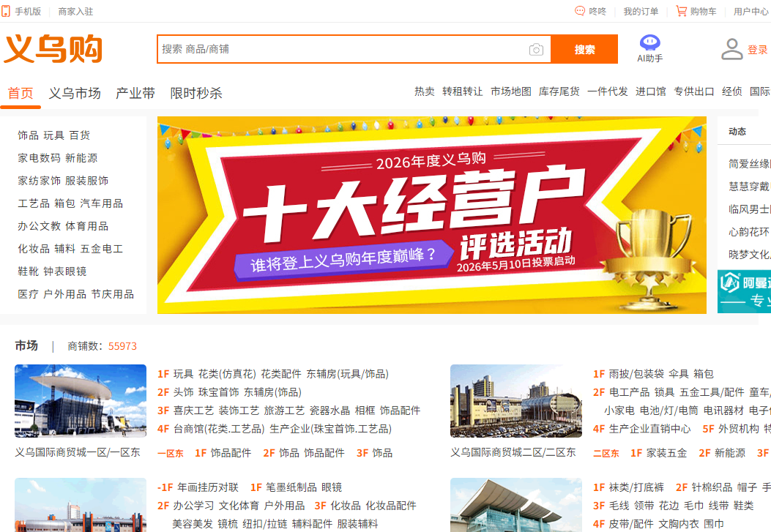Open 义乌国际商贸城一区/一区东 link
The image size is (771, 532).
coord(77,452)
